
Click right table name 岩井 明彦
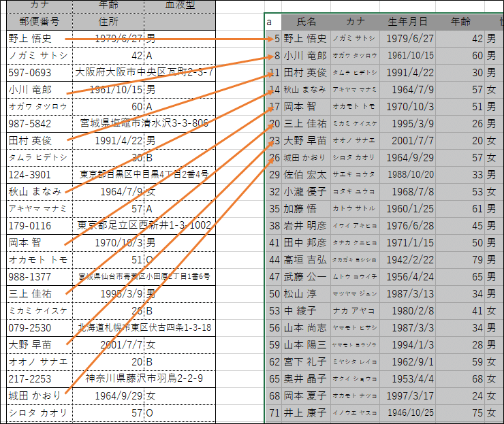306,226
